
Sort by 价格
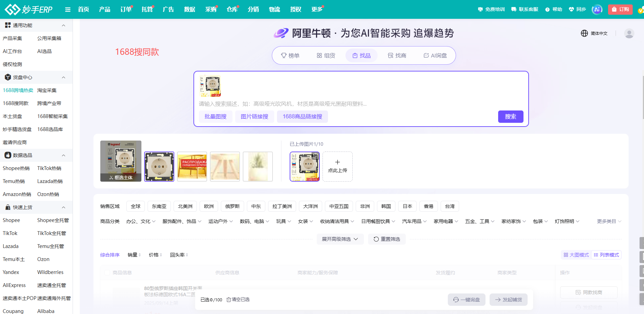[155, 255]
